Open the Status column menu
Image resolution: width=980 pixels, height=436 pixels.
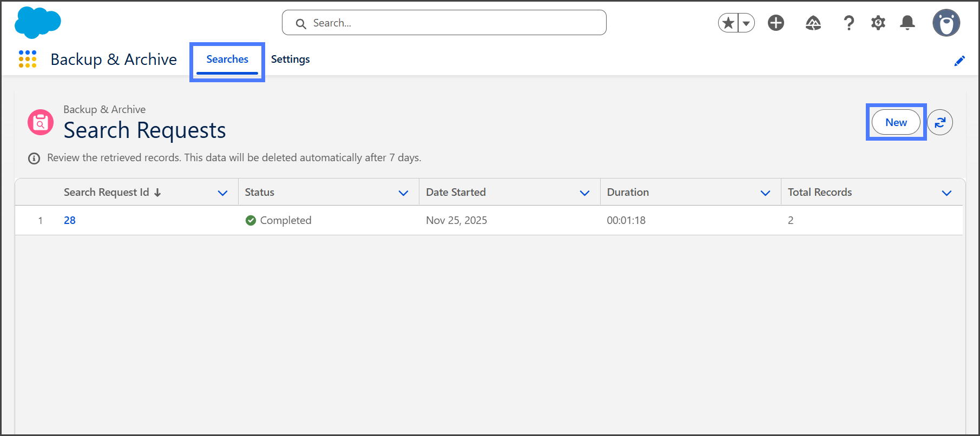403,193
